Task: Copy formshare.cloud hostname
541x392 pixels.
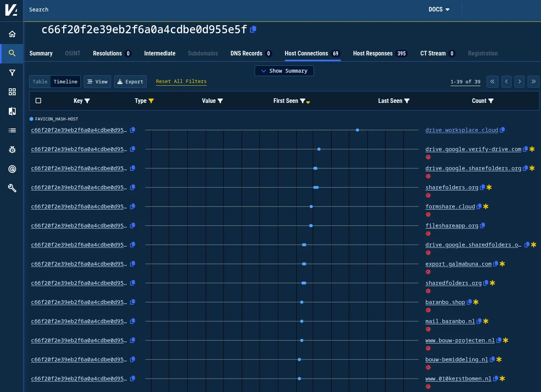Action: (x=479, y=207)
